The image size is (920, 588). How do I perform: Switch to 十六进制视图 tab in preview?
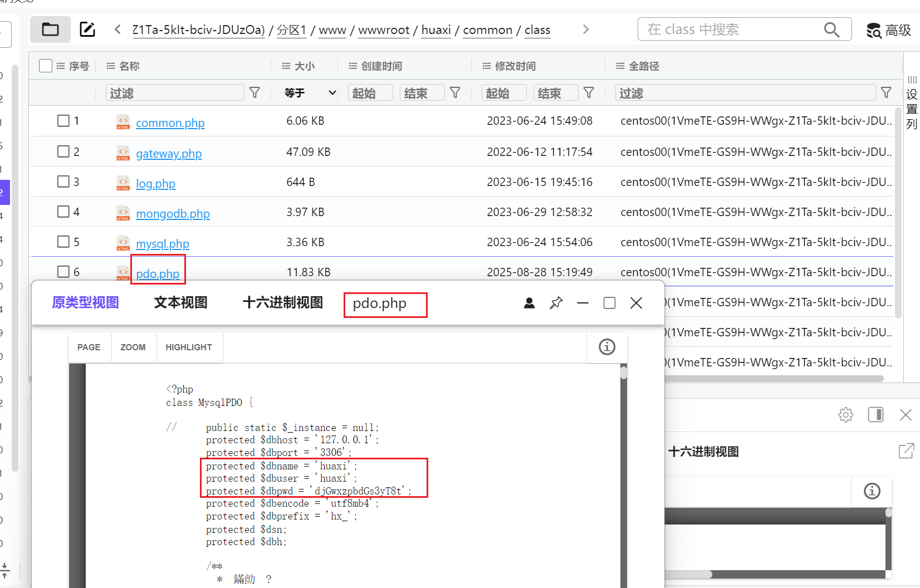click(x=282, y=303)
